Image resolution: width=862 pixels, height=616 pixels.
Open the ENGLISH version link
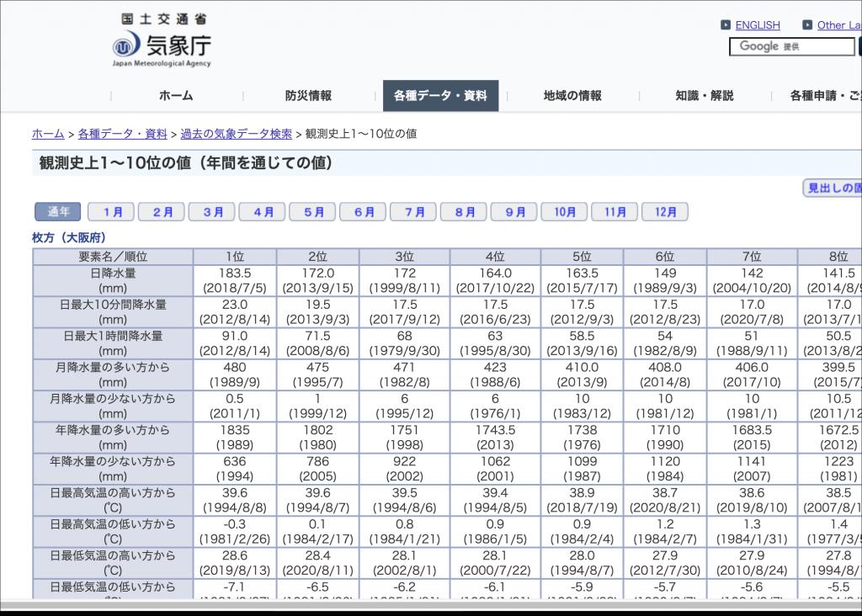click(758, 25)
